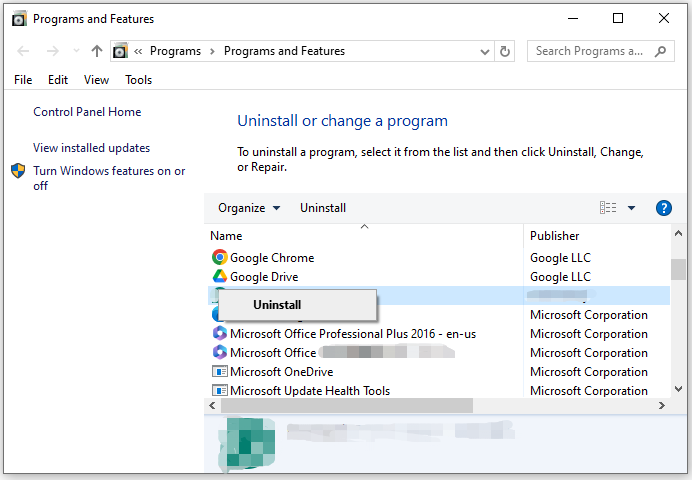Open the blue Help button
This screenshot has width=692, height=480.
(x=664, y=208)
